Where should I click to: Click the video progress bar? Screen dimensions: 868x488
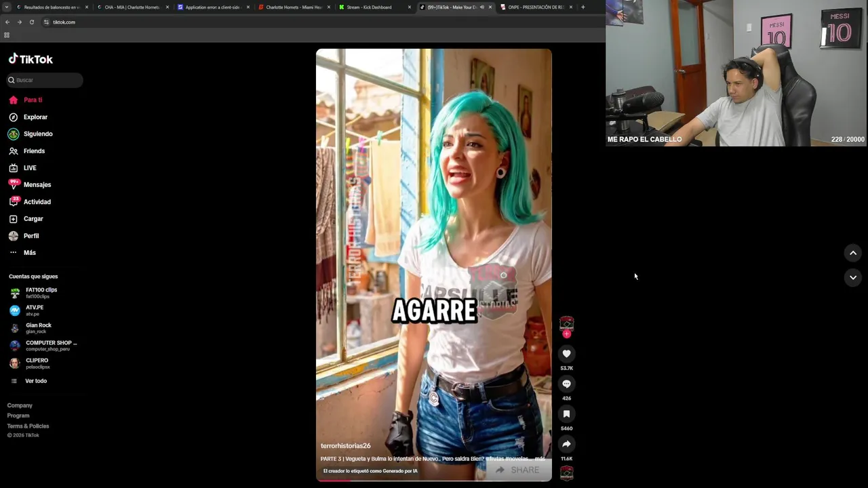click(434, 480)
